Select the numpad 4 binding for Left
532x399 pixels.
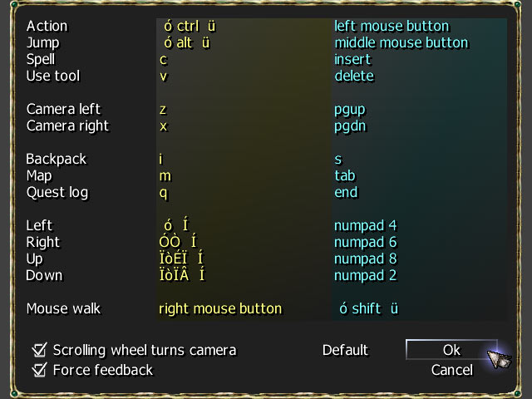point(366,225)
